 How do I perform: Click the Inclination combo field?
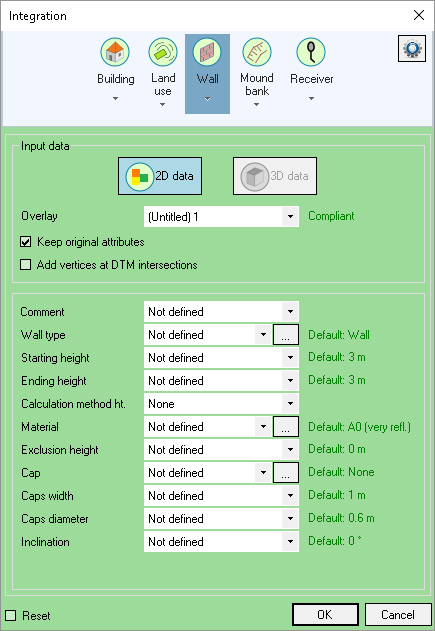pos(221,542)
